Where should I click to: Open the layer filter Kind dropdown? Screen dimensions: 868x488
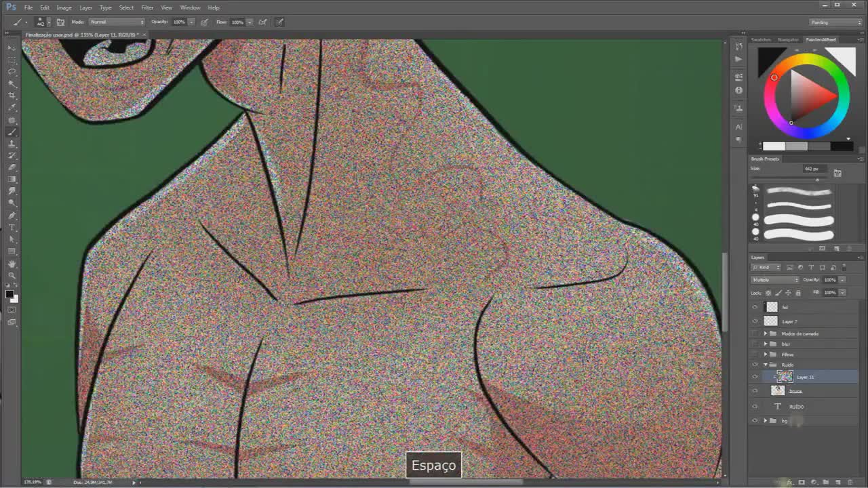(766, 268)
